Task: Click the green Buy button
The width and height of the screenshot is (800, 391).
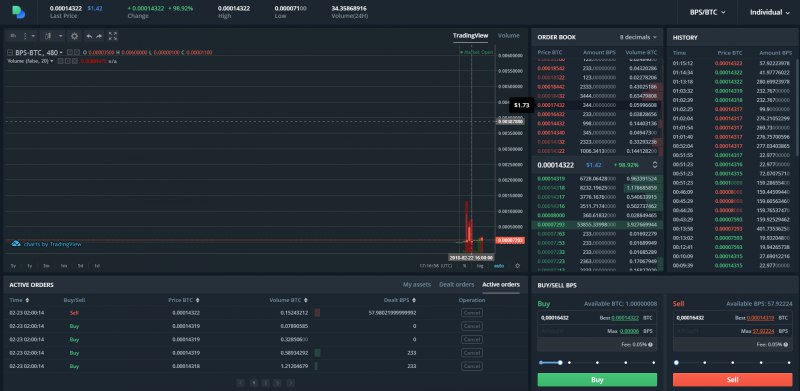Action: [x=597, y=380]
